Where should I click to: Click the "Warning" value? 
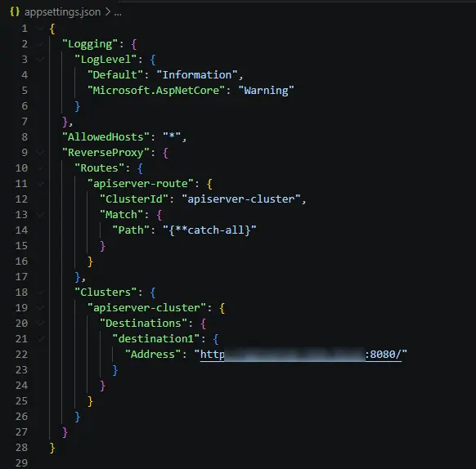coord(267,91)
